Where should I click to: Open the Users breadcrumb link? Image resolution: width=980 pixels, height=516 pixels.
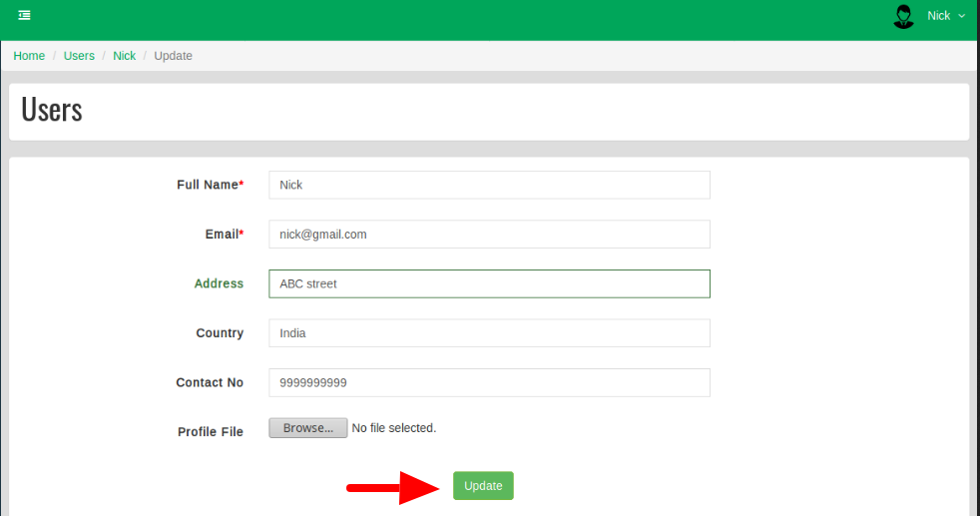(79, 56)
